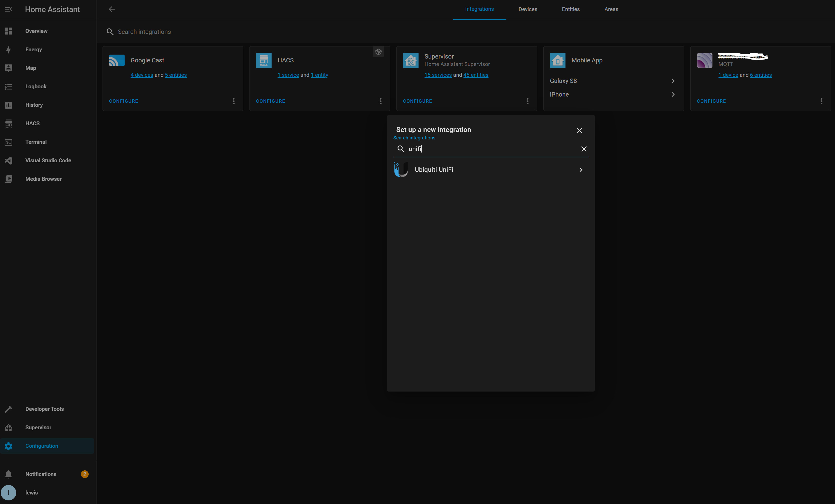This screenshot has height=504, width=835.
Task: Close the Set up a new integration dialog
Action: pyautogui.click(x=579, y=130)
